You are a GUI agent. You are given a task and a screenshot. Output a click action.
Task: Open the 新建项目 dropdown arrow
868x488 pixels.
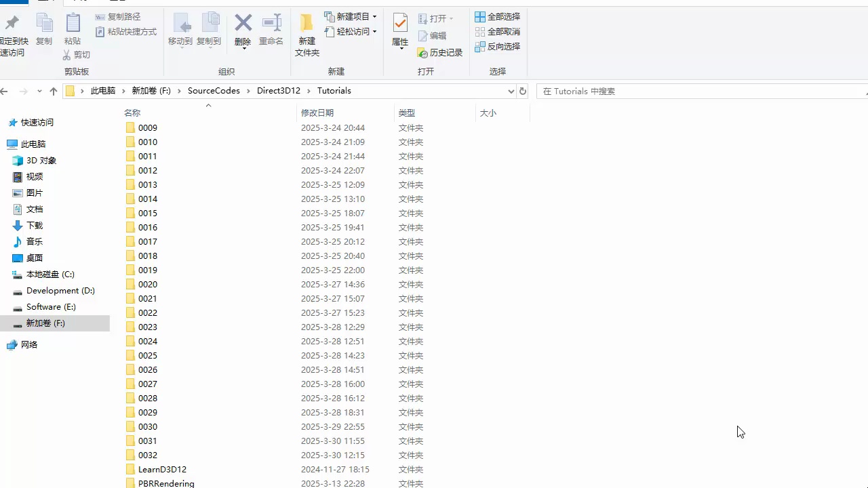point(374,17)
